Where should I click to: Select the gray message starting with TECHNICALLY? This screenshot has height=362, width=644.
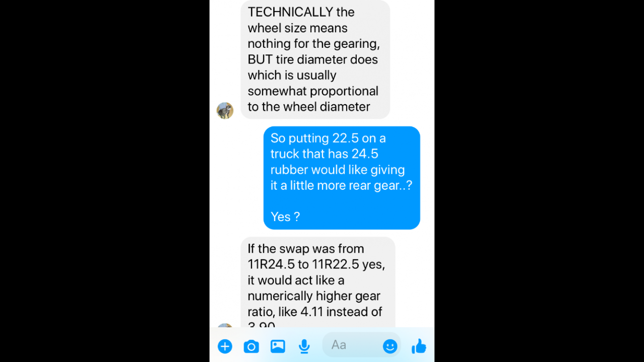click(315, 59)
